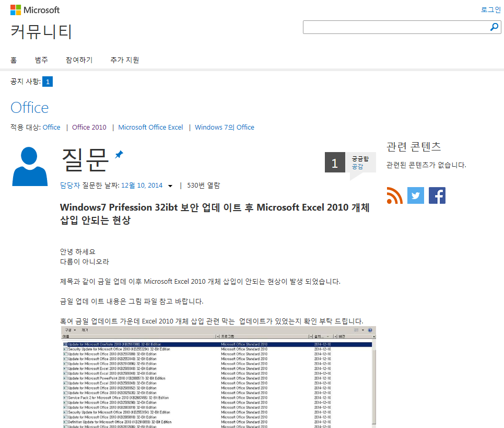504x428 pixels.
Task: Select the 구성 dropdown in embedded screenshot
Action: (71, 330)
